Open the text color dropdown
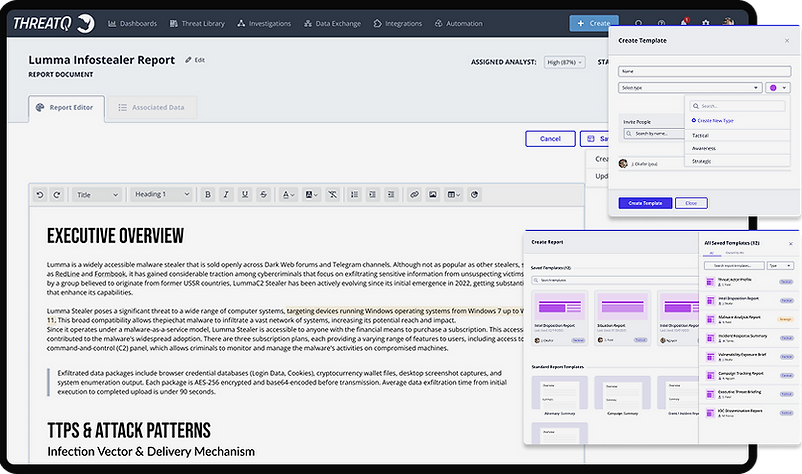802x474 pixels. click(x=288, y=195)
